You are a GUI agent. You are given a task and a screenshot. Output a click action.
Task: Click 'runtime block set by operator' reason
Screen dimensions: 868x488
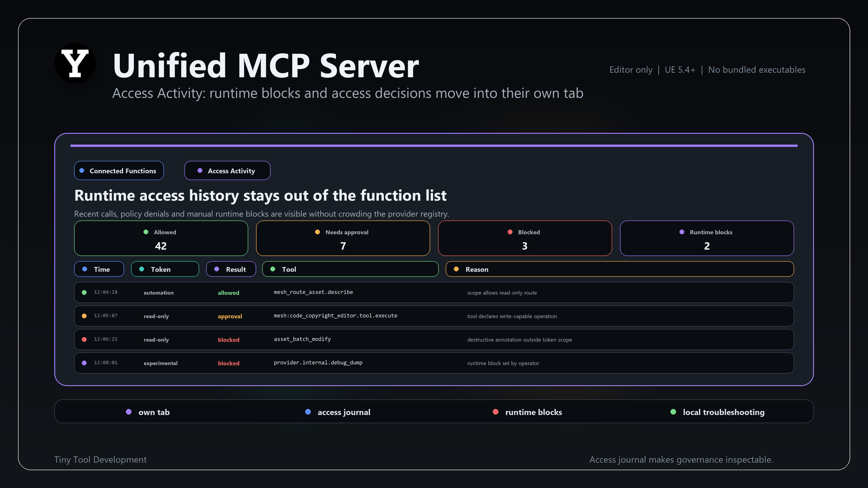tap(503, 363)
